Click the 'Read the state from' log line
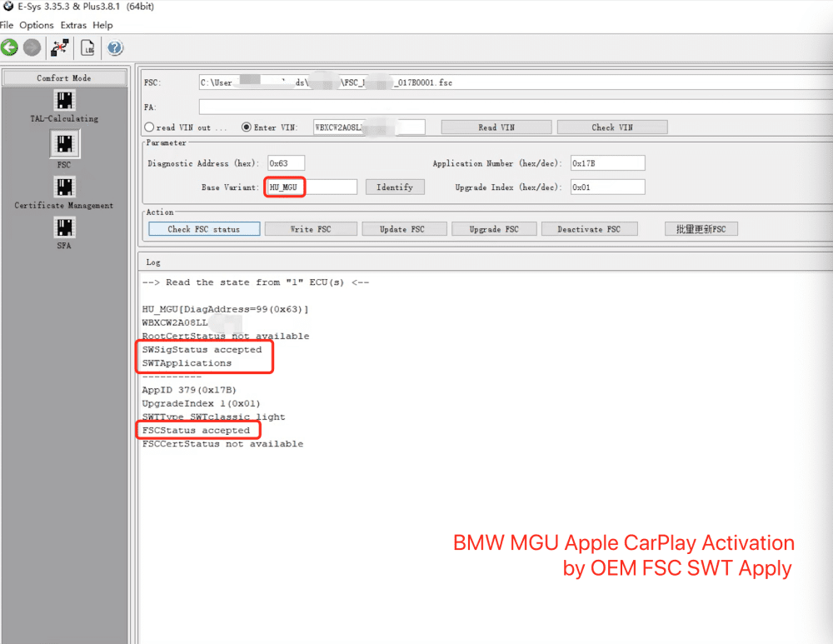The width and height of the screenshot is (833, 644). tap(256, 282)
